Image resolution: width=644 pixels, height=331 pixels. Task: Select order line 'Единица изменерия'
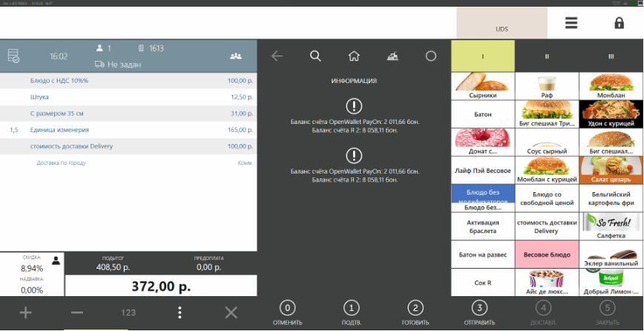(128, 130)
